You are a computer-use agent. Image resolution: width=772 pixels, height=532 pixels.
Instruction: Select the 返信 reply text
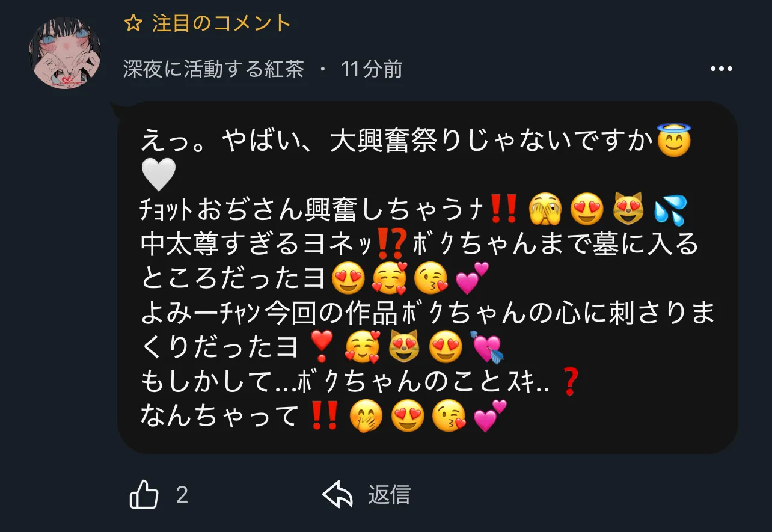389,495
